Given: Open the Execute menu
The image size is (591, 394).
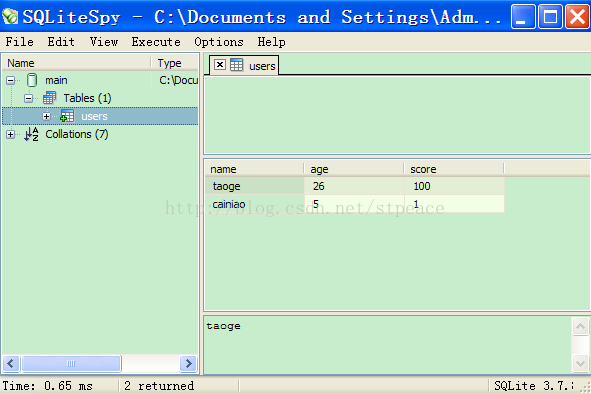Looking at the screenshot, I should [x=156, y=42].
